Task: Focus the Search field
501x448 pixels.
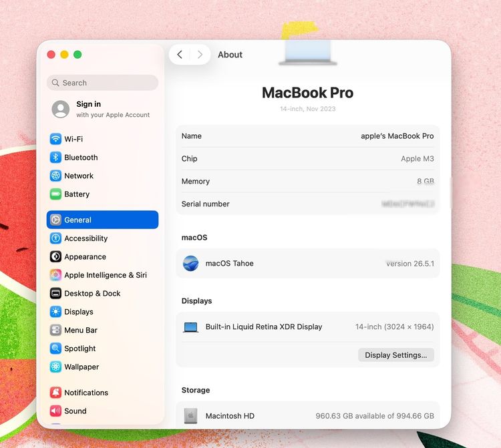Action: 102,83
